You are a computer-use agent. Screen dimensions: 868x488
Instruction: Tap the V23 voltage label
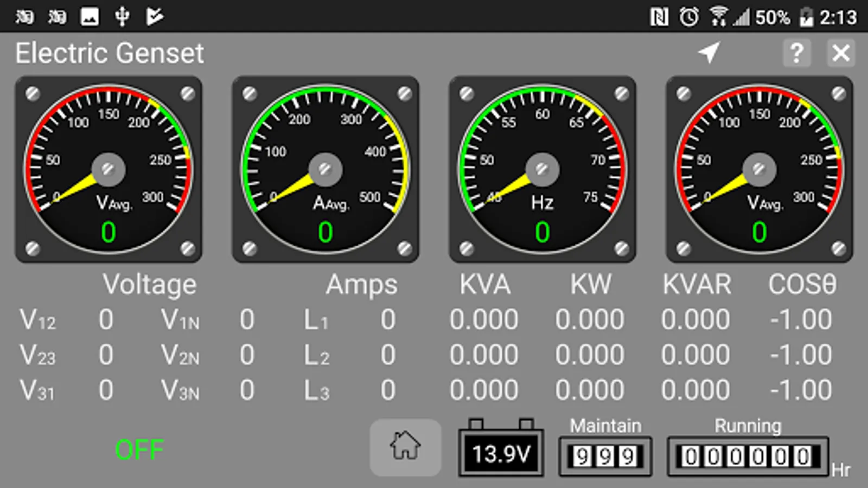[37, 356]
